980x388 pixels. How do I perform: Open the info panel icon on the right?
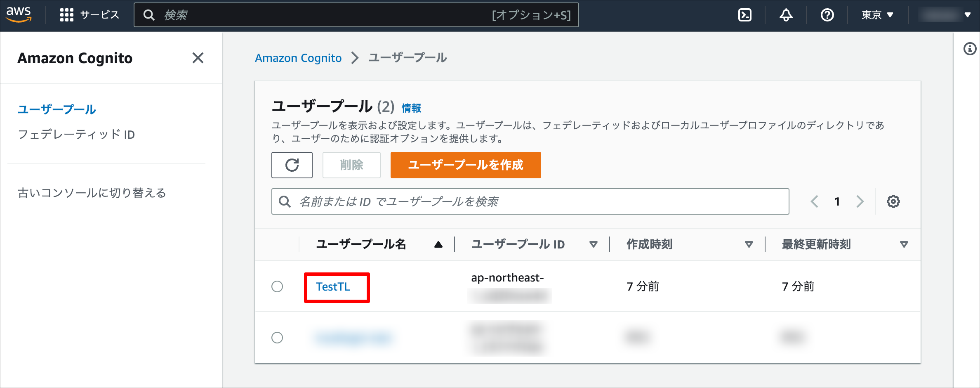(x=970, y=49)
